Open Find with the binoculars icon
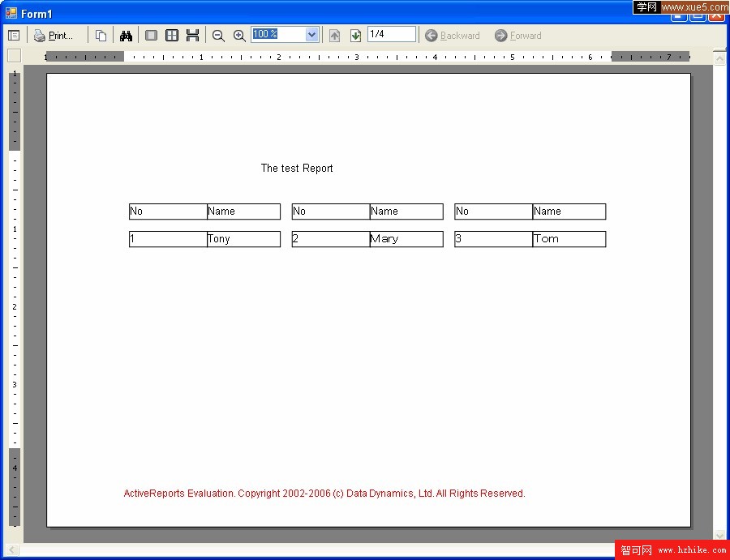The height and width of the screenshot is (560, 730). [x=126, y=36]
